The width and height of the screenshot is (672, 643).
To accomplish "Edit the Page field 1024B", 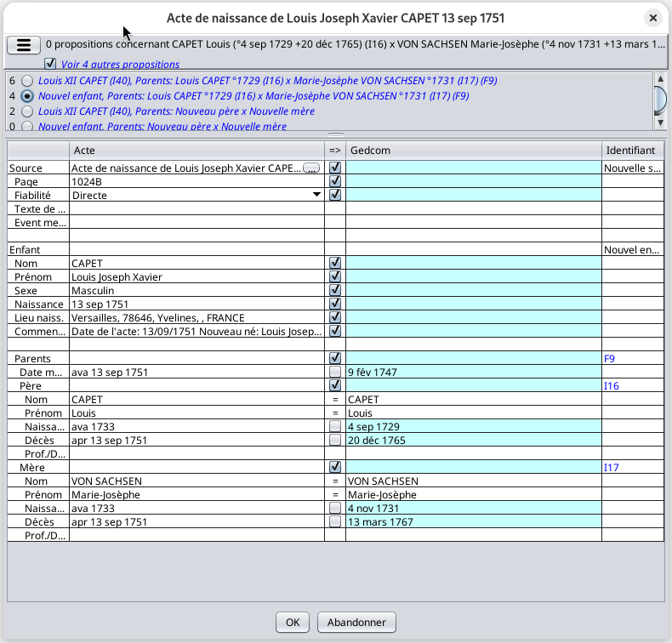I will click(x=196, y=182).
